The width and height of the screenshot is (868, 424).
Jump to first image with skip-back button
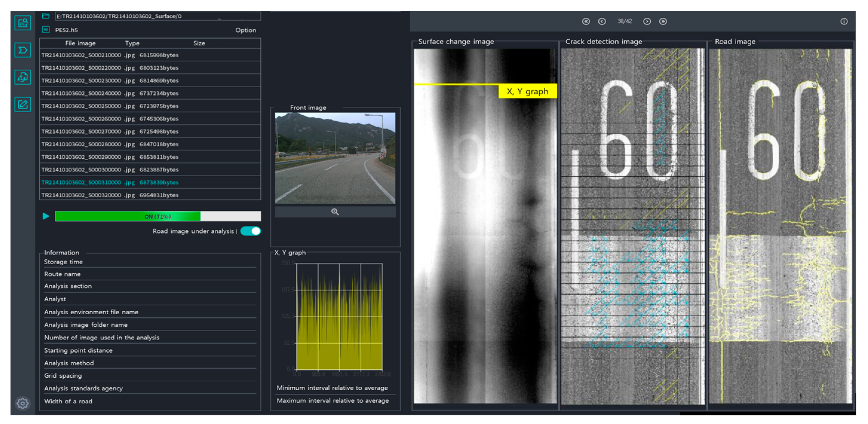pos(586,22)
